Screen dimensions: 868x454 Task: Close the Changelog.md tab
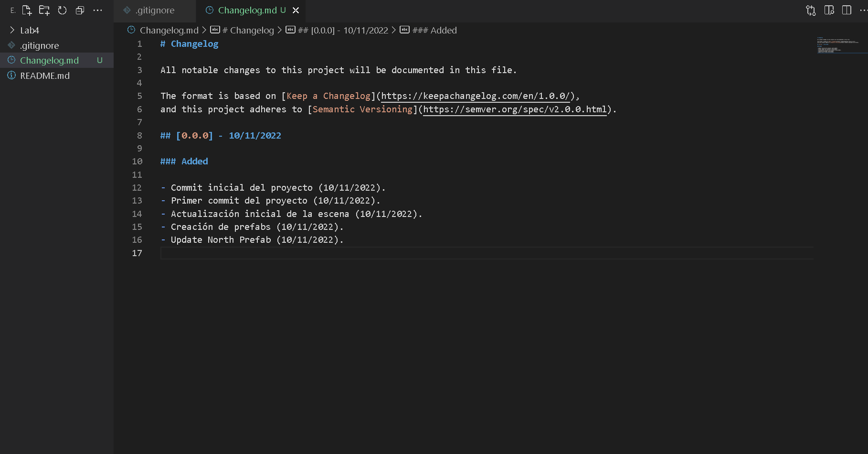pyautogui.click(x=296, y=10)
